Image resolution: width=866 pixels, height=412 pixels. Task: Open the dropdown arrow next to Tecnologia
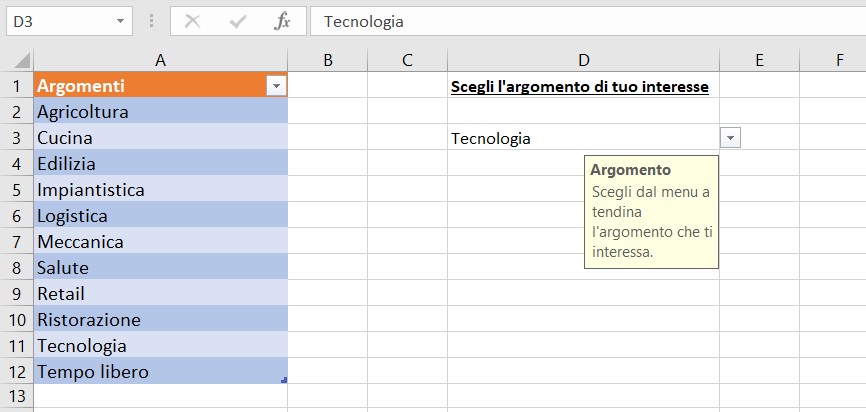click(730, 139)
